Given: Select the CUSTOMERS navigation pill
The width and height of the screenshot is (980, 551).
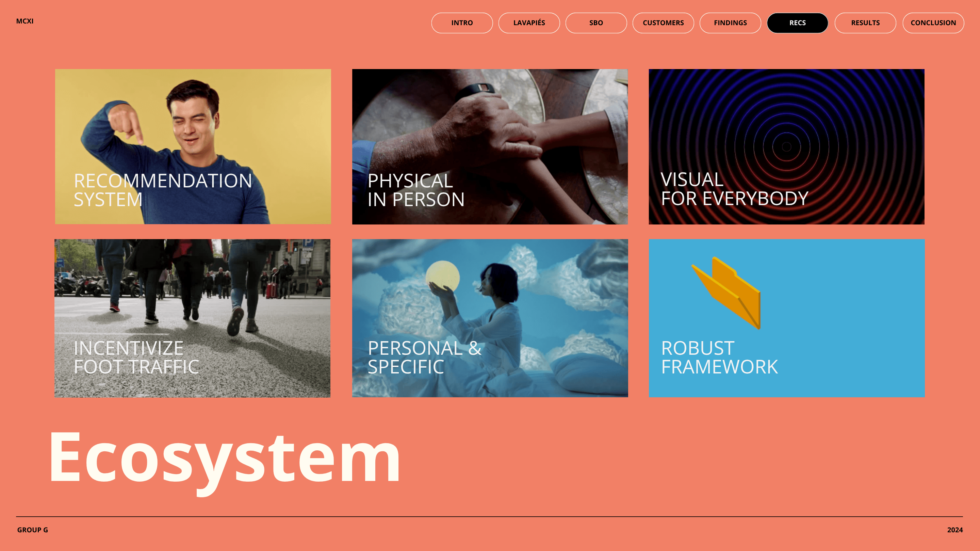Looking at the screenshot, I should 663,23.
